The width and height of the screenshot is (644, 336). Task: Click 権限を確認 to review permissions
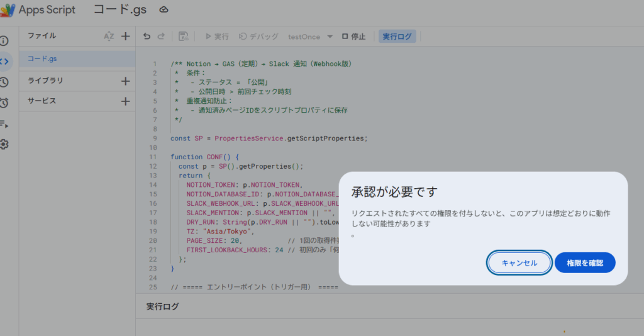(x=584, y=263)
